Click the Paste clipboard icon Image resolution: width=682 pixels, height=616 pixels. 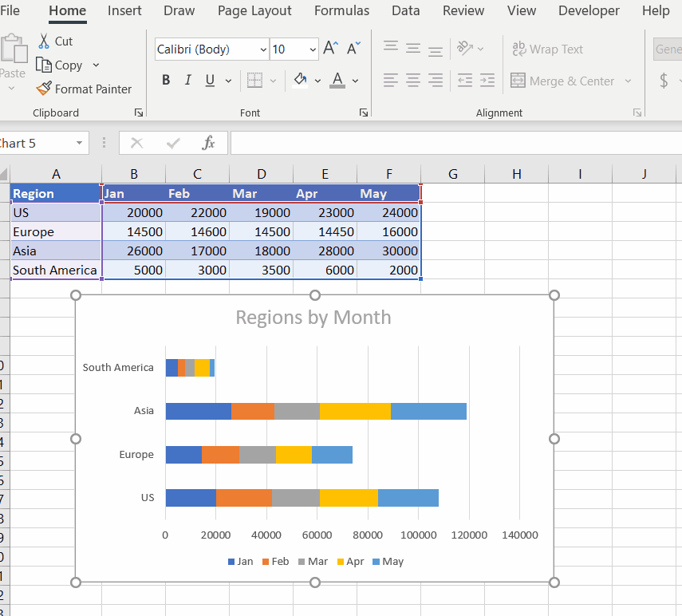click(13, 49)
